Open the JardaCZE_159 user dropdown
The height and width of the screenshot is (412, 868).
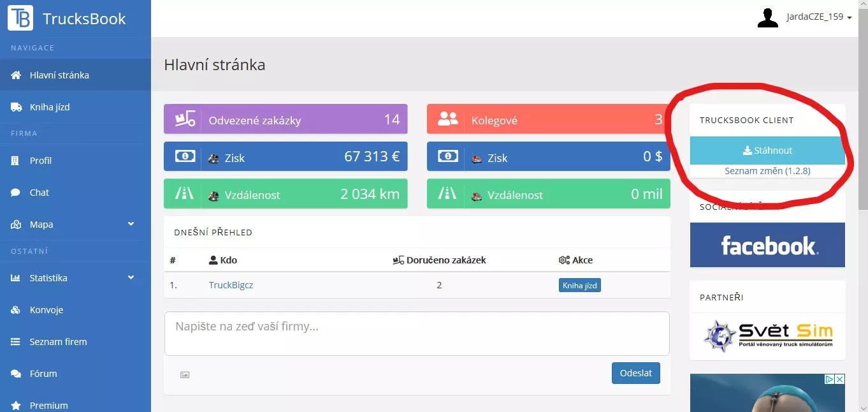click(x=819, y=17)
